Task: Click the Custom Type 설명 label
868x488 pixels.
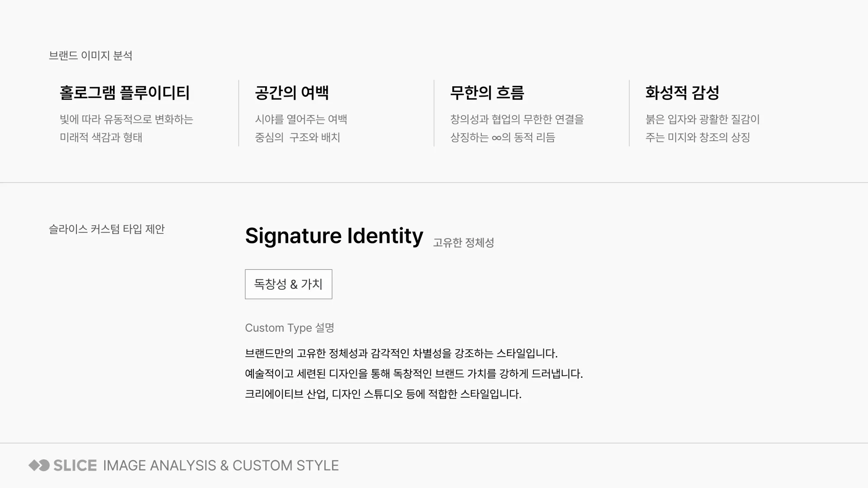Action: 289,328
